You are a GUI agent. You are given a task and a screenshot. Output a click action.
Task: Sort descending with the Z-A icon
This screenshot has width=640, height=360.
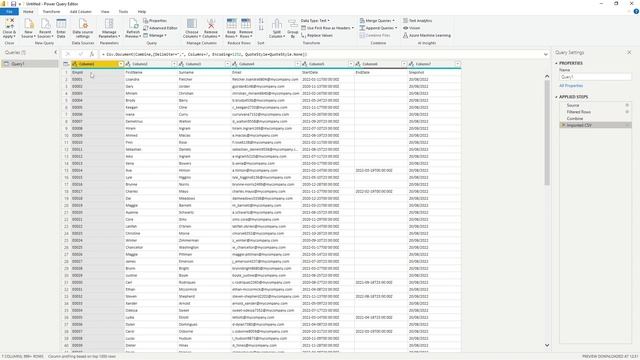[x=261, y=28]
